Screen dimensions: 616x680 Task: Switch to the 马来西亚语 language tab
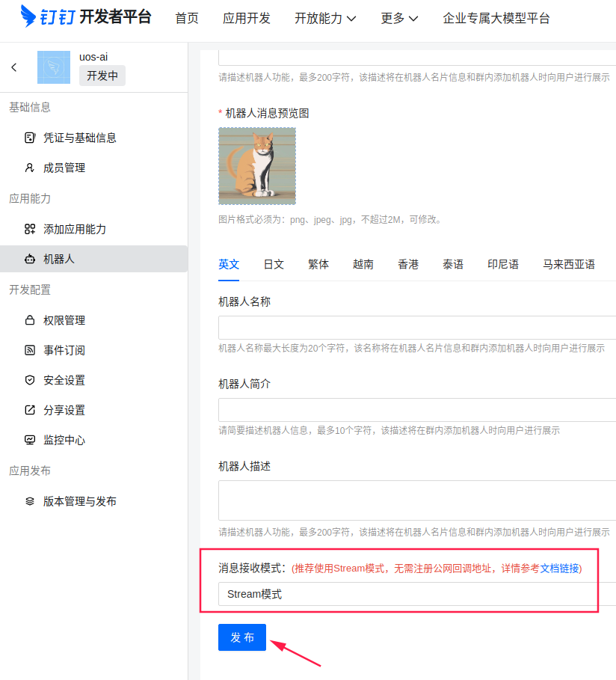coord(569,265)
